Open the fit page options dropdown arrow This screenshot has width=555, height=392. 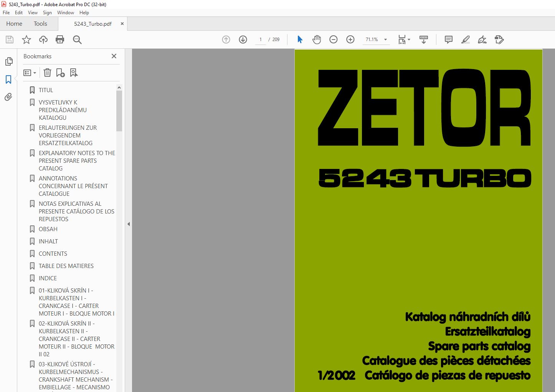[x=409, y=40]
